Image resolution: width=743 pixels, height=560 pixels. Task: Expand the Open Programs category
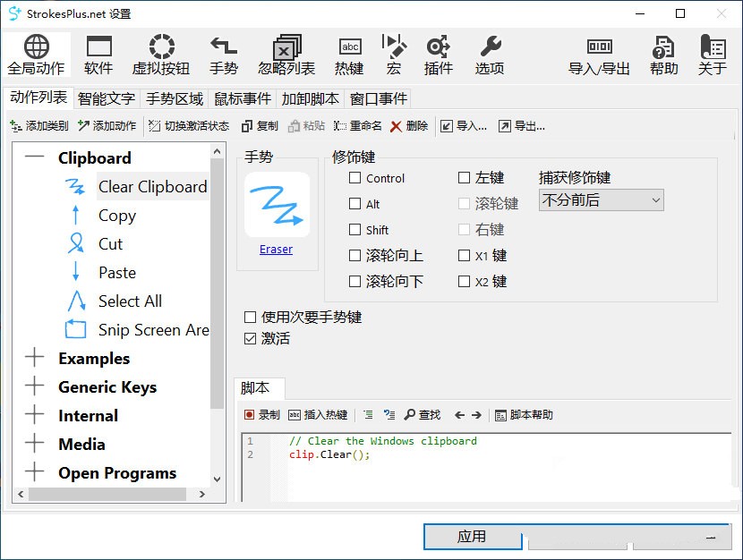coord(35,472)
